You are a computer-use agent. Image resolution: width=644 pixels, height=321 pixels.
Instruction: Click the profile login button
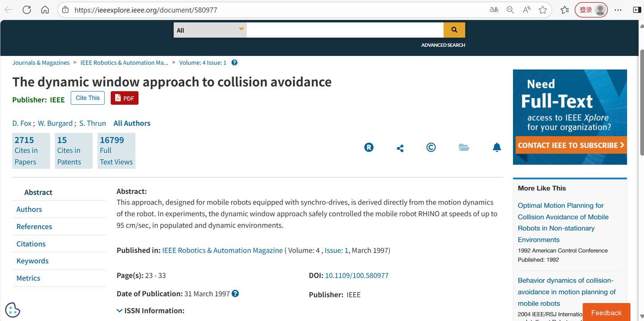[591, 10]
